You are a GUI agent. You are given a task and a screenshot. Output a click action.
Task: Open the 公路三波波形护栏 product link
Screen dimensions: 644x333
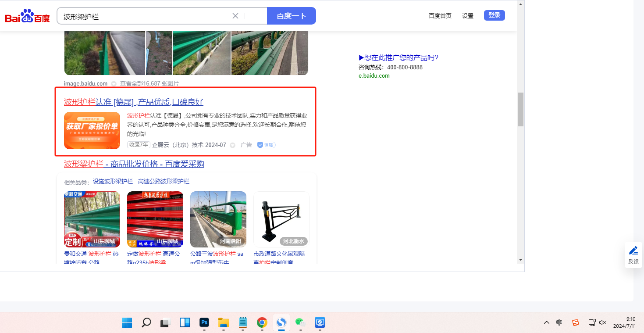tap(217, 257)
